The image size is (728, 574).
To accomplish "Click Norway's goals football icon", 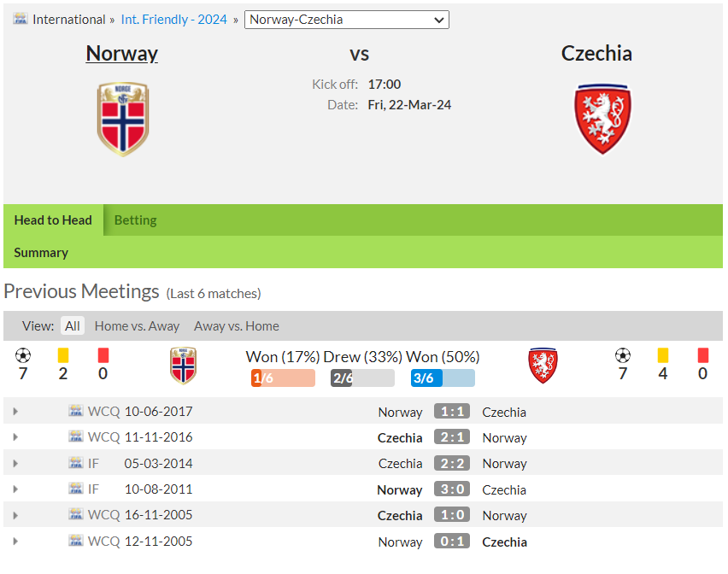I will pyautogui.click(x=23, y=355).
